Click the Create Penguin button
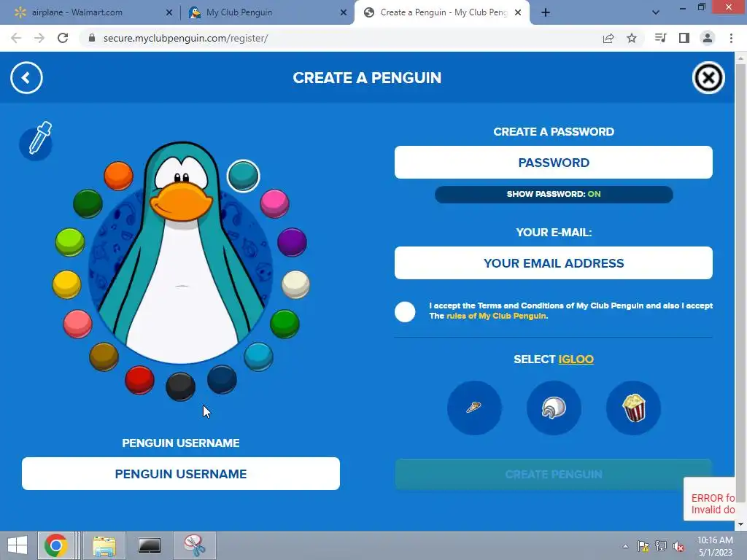The width and height of the screenshot is (747, 560). click(554, 474)
